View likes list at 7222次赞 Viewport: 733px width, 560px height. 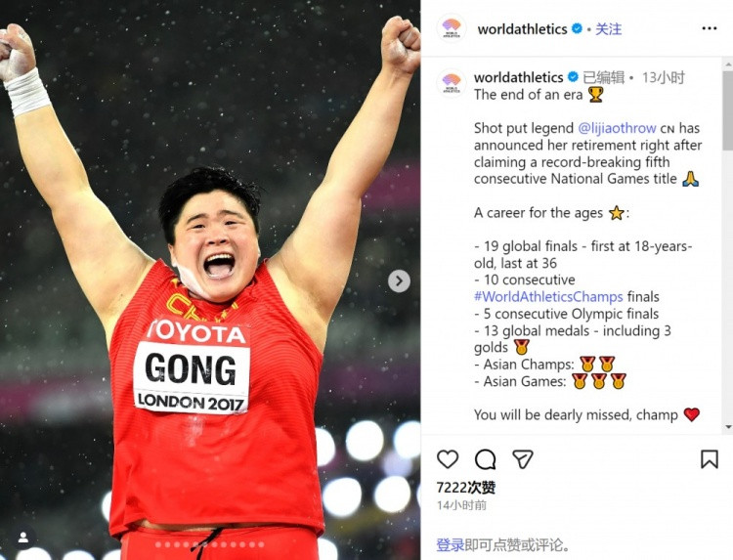(465, 488)
